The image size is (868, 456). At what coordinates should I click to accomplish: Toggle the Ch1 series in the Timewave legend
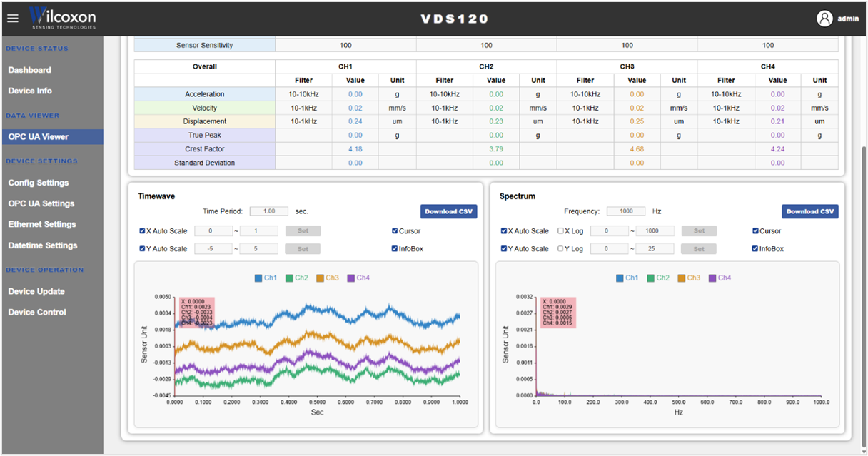(x=266, y=278)
